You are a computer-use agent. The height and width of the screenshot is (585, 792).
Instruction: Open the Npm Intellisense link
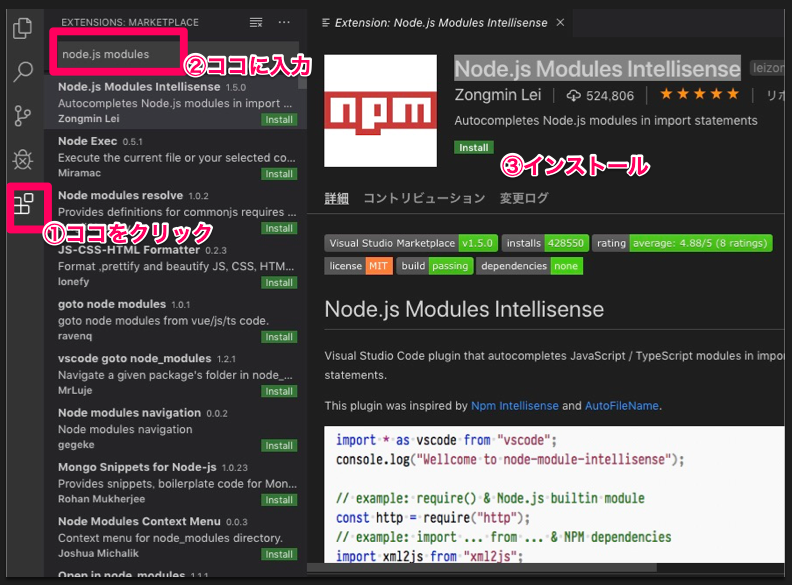(x=515, y=406)
